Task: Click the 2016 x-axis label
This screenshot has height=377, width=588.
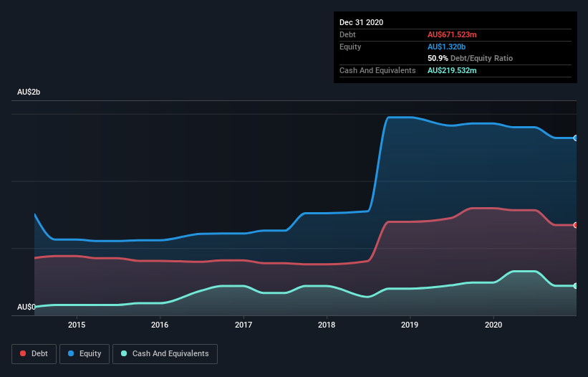Action: pos(160,325)
